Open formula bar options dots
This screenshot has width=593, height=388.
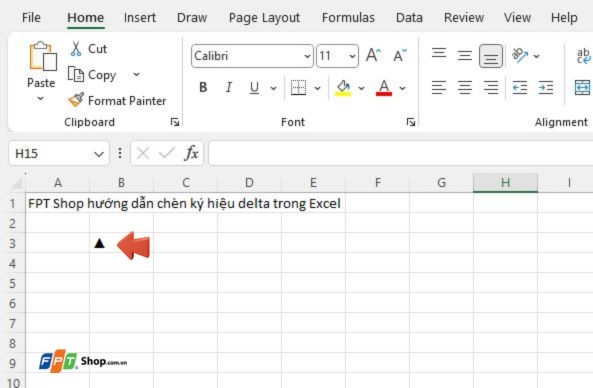pos(120,153)
